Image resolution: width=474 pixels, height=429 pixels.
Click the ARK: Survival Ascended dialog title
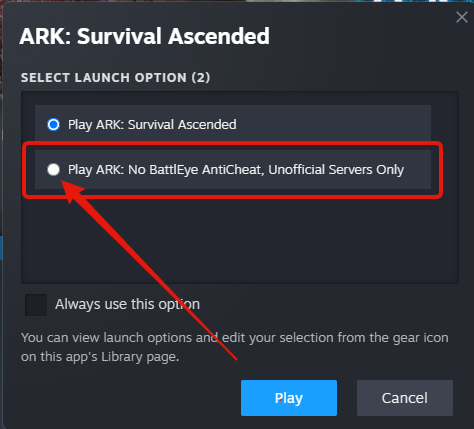(144, 36)
